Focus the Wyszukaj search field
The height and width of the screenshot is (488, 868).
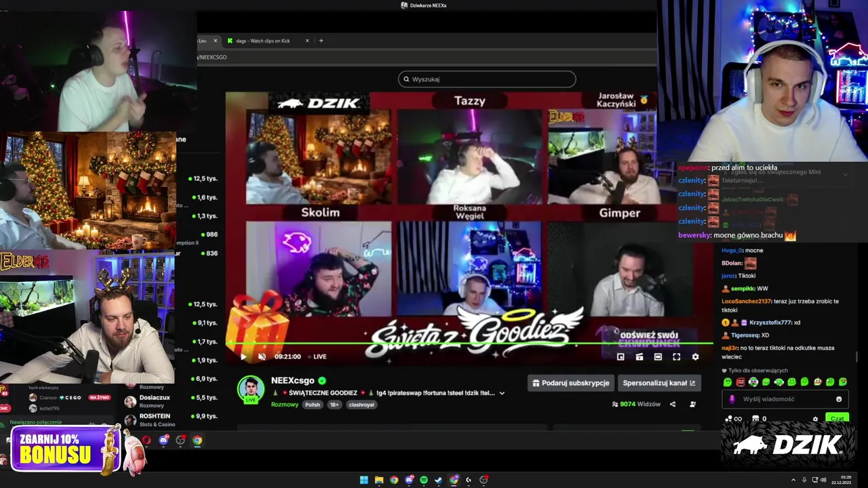pos(487,79)
